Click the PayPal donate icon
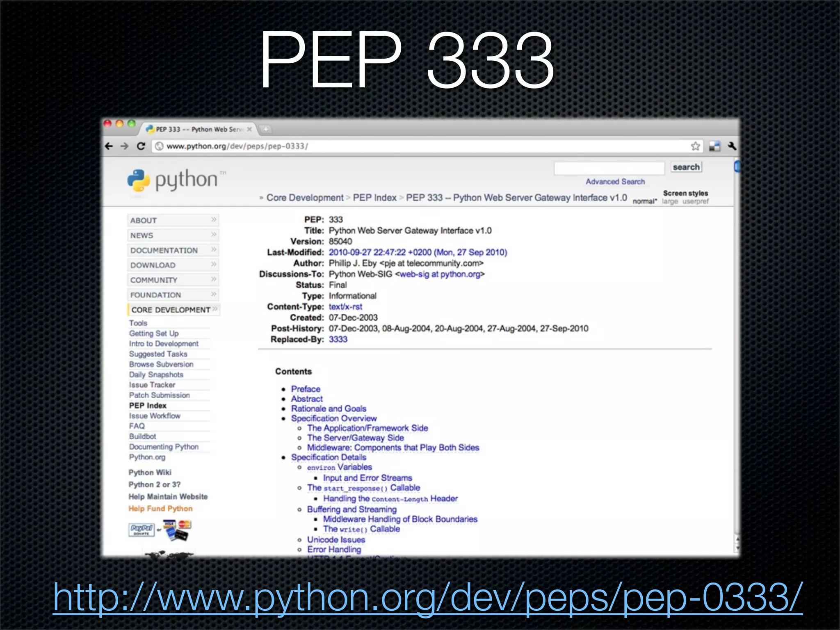This screenshot has width=840, height=630. click(142, 530)
